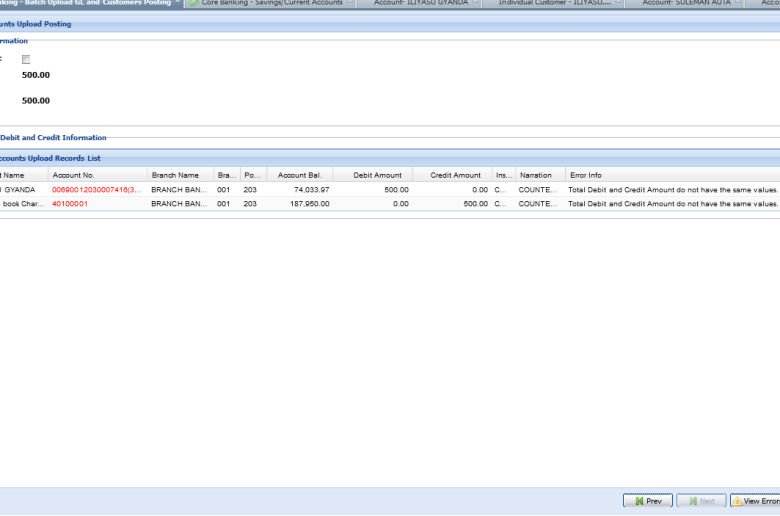Open account number 40100001 link
The height and width of the screenshot is (516, 780).
pyautogui.click(x=70, y=203)
